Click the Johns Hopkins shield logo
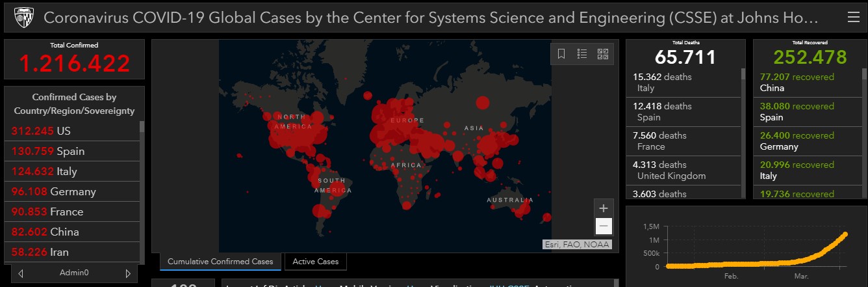Viewport: 868px width, 287px height. [x=23, y=17]
